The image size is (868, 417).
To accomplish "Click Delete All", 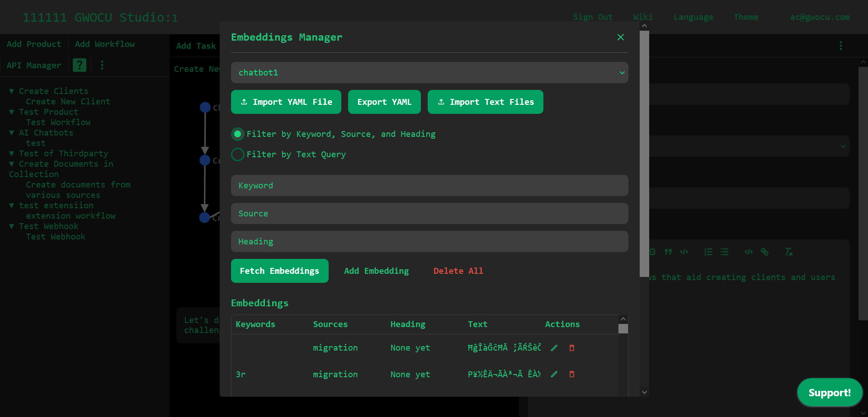I will pyautogui.click(x=458, y=271).
